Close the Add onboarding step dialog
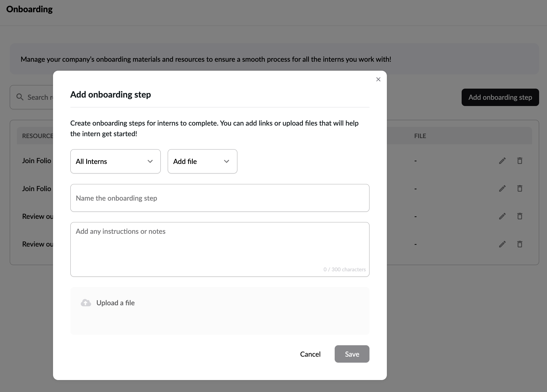 [x=378, y=79]
